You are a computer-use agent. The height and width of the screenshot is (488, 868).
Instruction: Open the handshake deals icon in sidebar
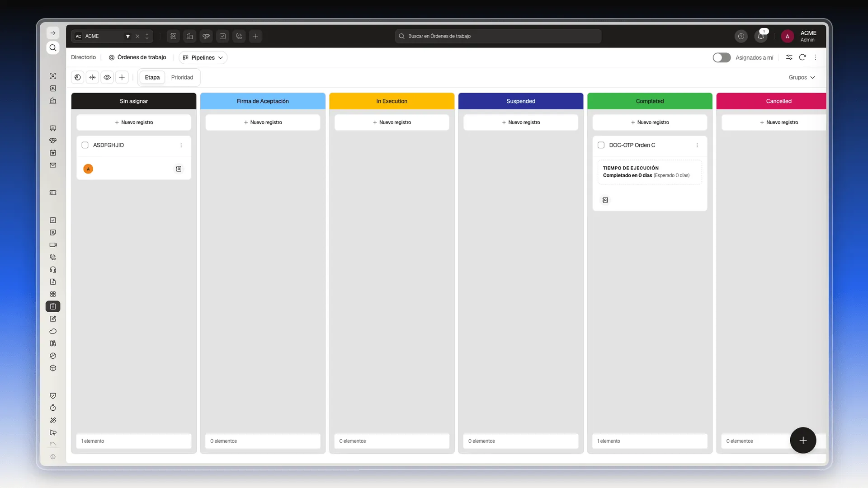tap(53, 141)
